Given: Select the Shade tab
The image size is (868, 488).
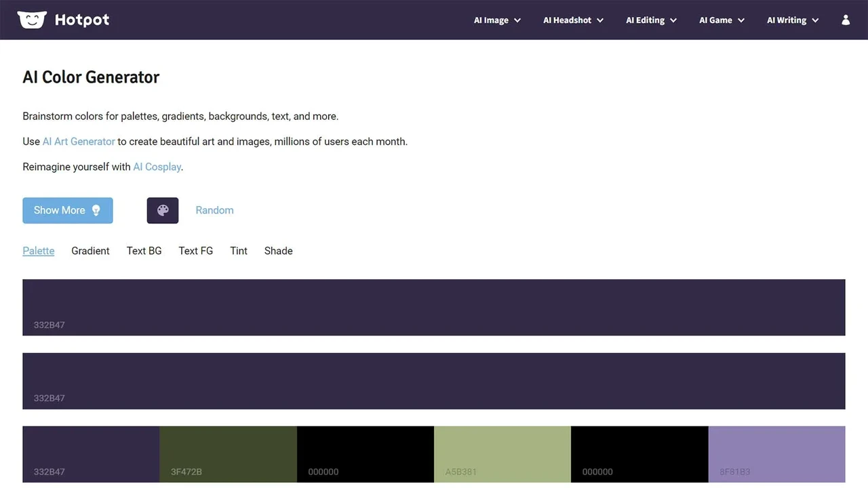Looking at the screenshot, I should tap(278, 251).
